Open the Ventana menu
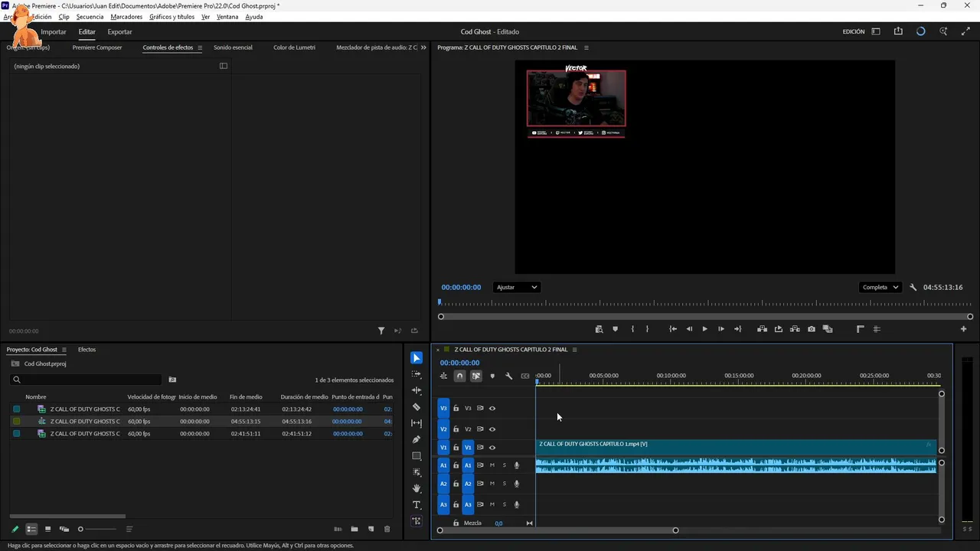This screenshot has width=980, height=551. pos(227,17)
